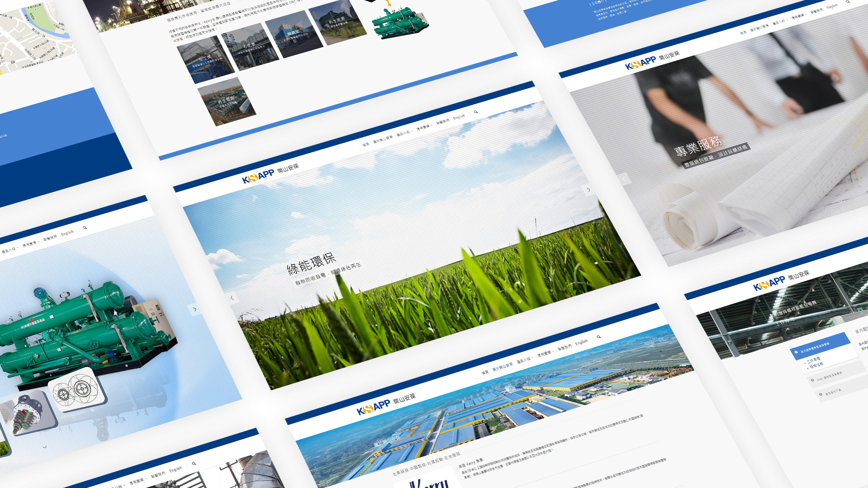The height and width of the screenshot is (488, 868).
Task: Click 專業服務 banner heading
Action: click(x=698, y=146)
